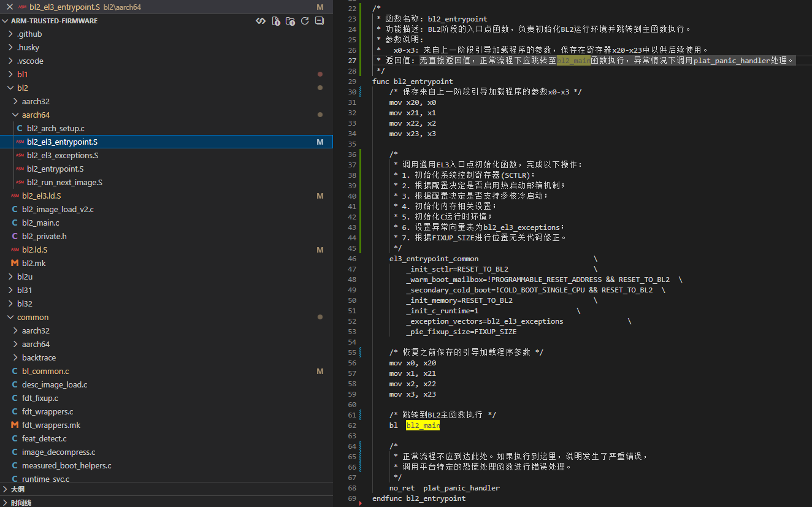Close the bl2_el3_entrypoint.S open editor entry

tap(9, 7)
